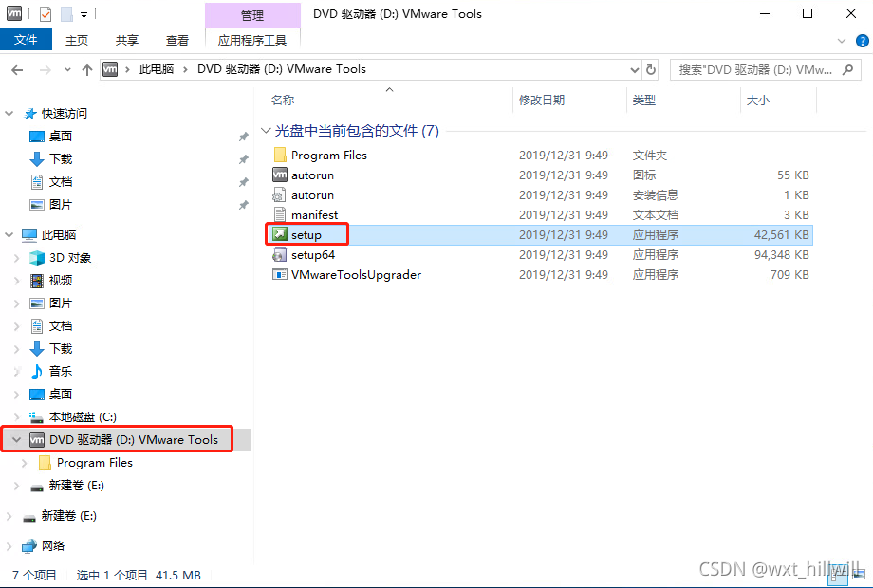Viewport: 873px width, 588px height.
Task: Switch to the 共享 ribbon tab
Action: (127, 40)
